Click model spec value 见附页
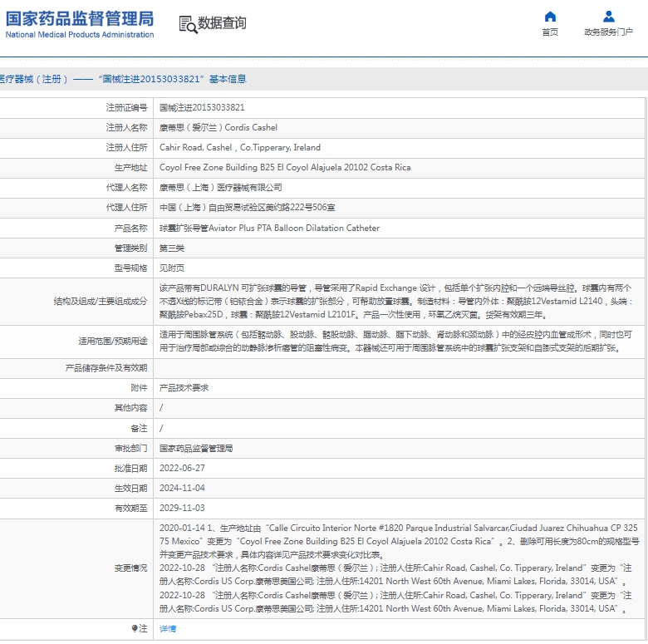 [x=172, y=268]
